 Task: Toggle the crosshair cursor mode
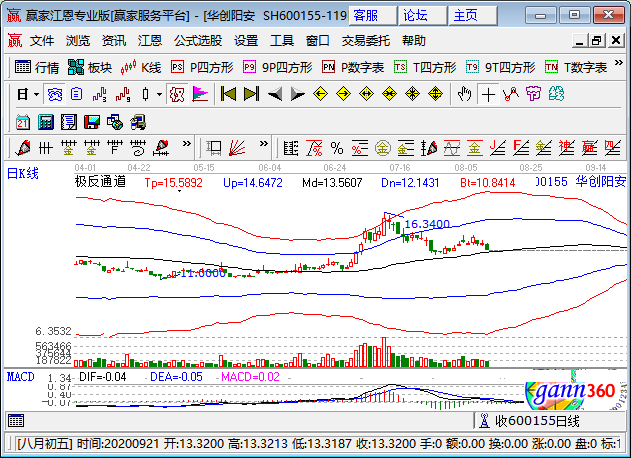[x=488, y=95]
